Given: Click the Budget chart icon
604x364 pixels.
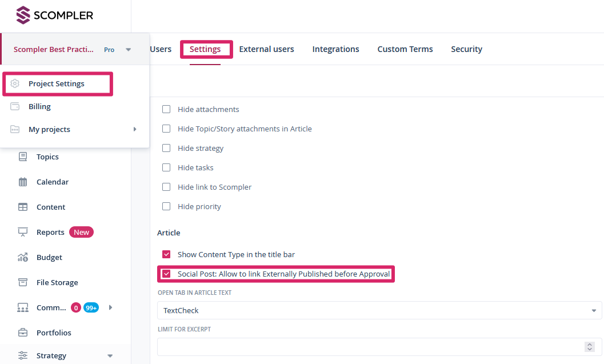Looking at the screenshot, I should (x=23, y=257).
